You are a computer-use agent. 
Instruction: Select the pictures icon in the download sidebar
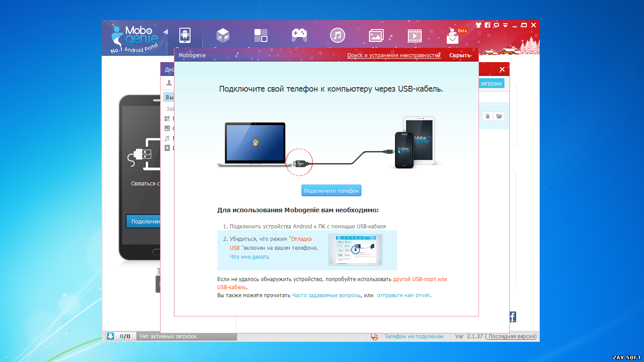(x=167, y=128)
